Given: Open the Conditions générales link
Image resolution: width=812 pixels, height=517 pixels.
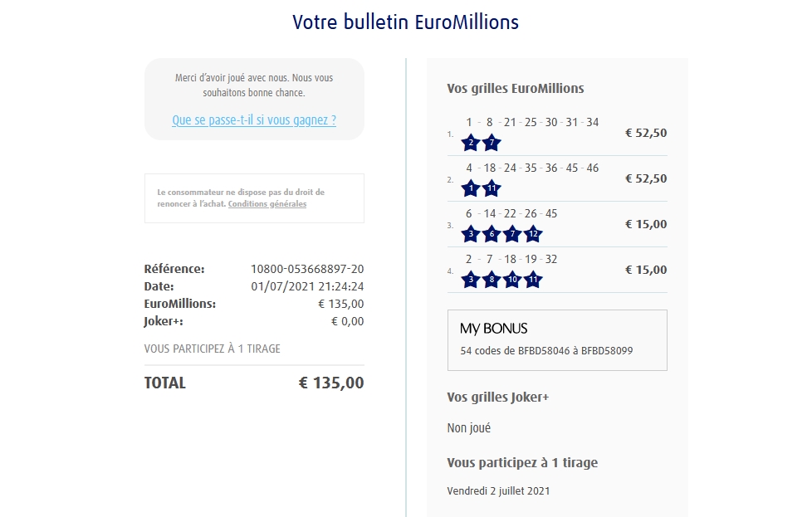Looking at the screenshot, I should tap(267, 204).
